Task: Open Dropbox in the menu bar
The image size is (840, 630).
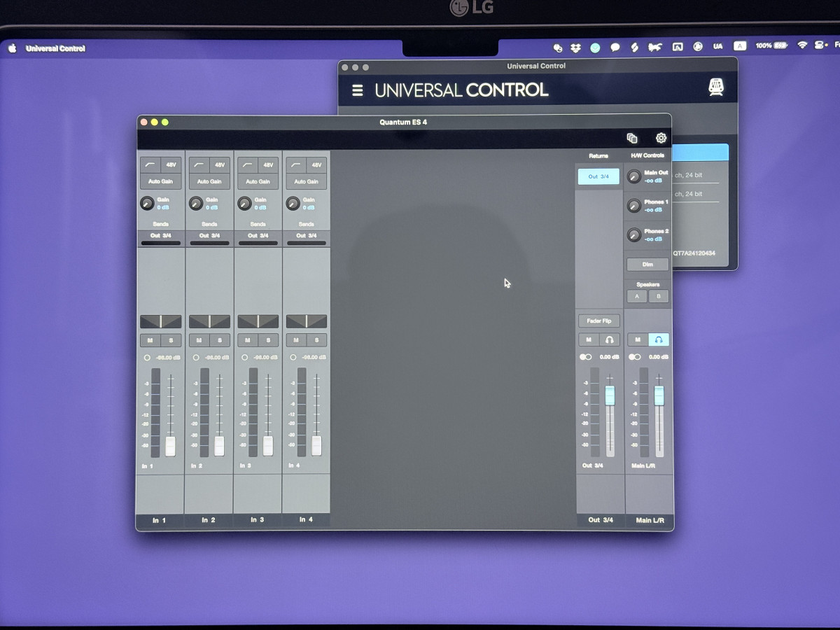Action: [575, 47]
